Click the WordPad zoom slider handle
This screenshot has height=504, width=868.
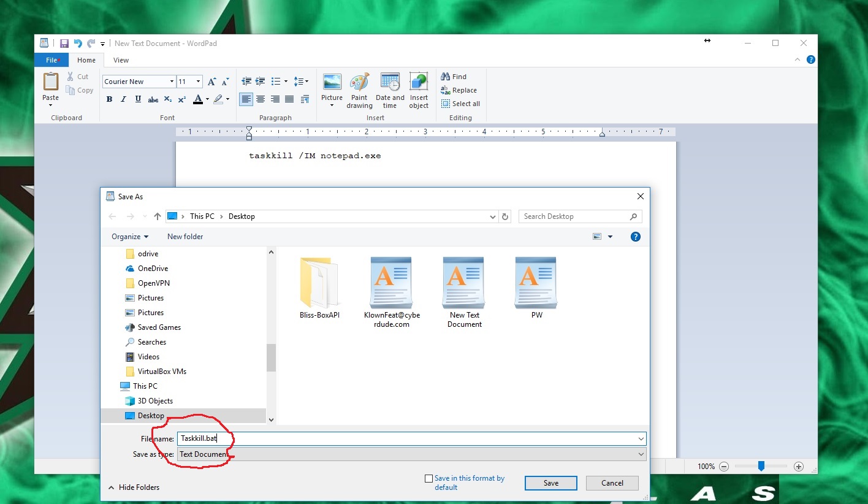pos(761,467)
